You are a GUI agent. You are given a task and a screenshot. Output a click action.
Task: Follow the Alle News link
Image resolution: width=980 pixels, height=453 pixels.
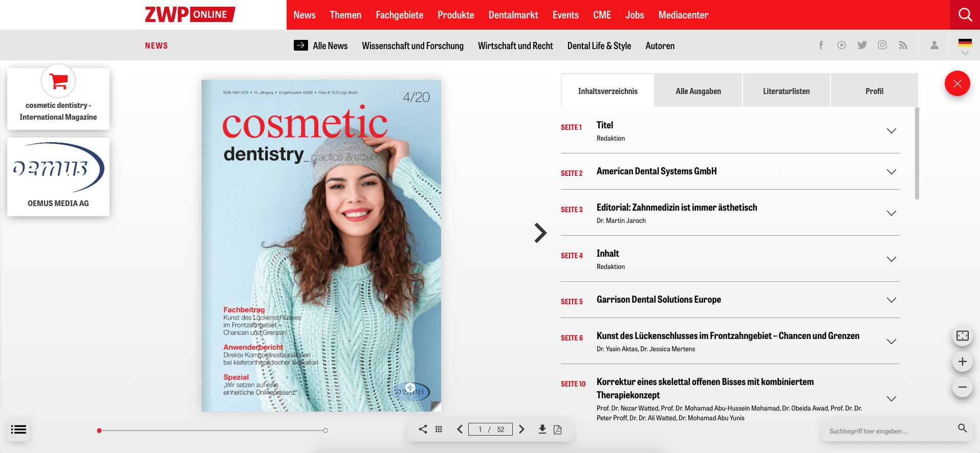330,46
